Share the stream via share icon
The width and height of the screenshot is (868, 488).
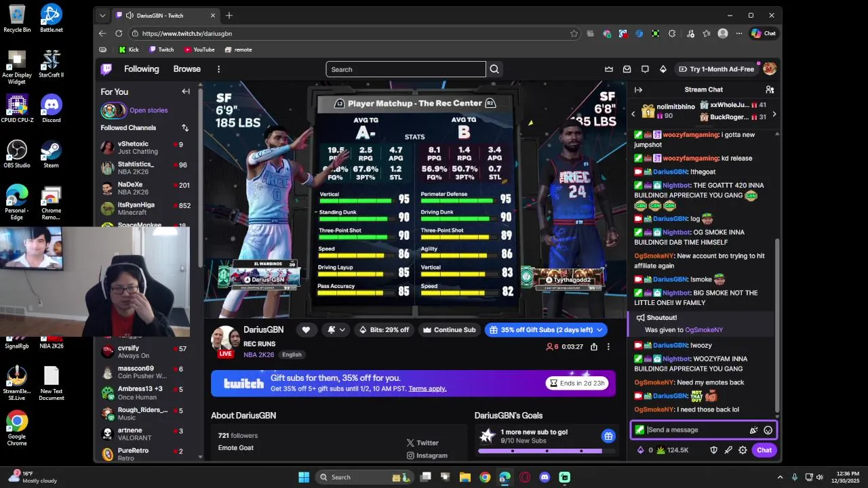(594, 346)
